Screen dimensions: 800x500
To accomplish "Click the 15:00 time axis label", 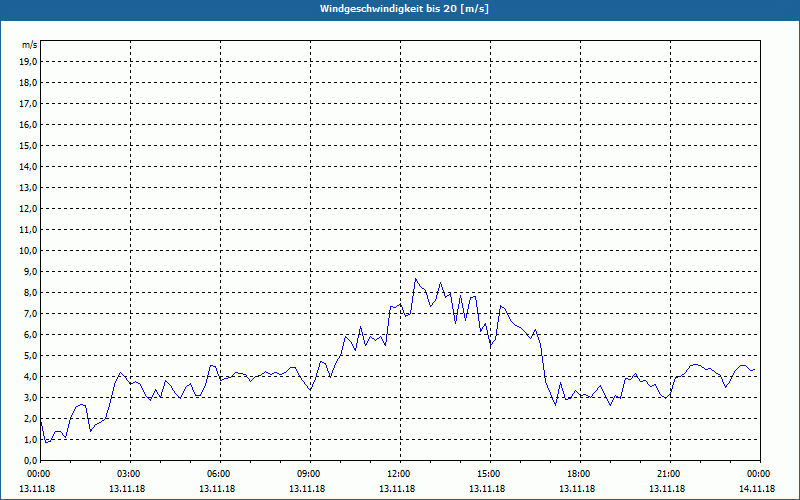I will click(487, 474).
